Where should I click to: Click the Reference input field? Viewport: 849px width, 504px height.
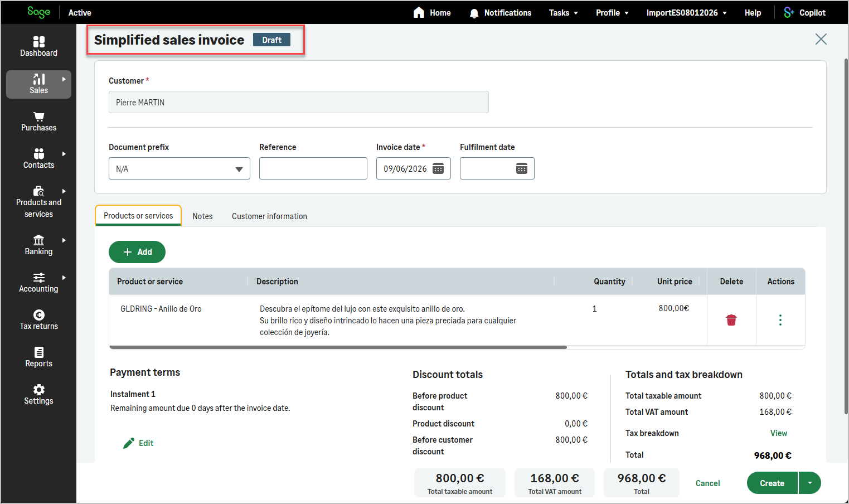coord(313,168)
